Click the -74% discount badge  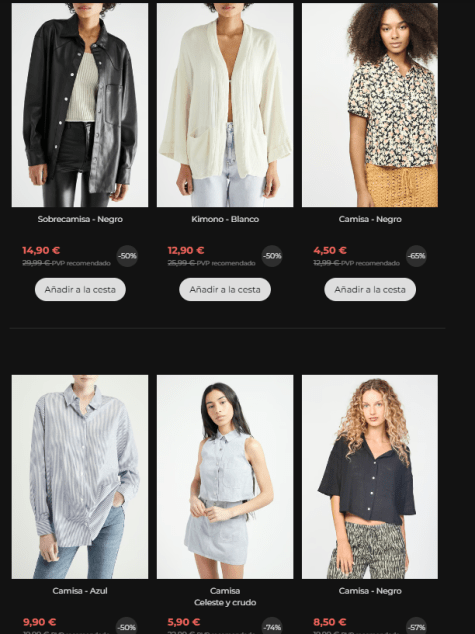[x=272, y=627]
